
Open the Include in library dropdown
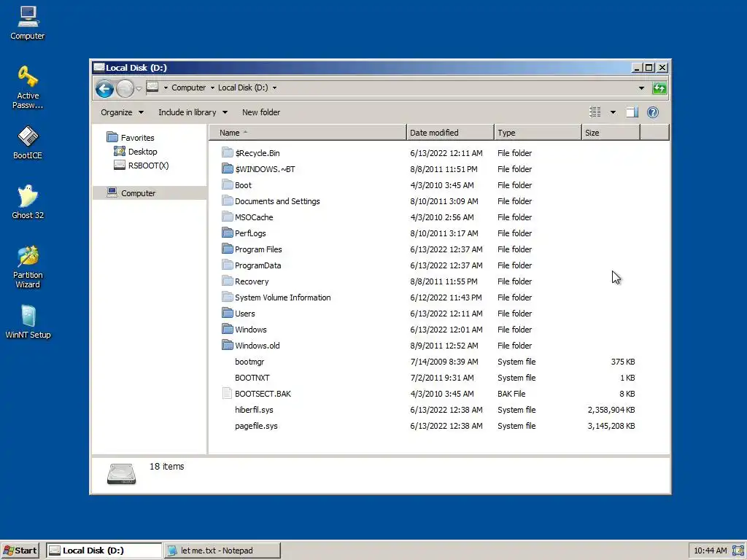click(x=193, y=112)
